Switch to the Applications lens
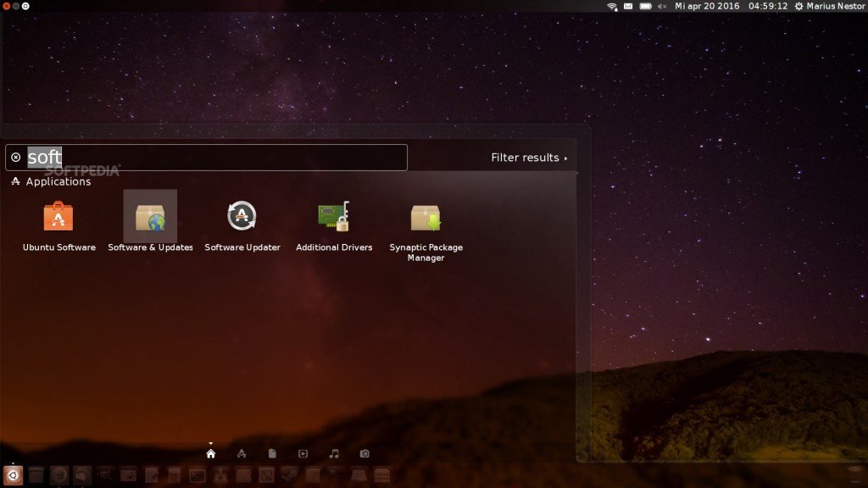 click(242, 453)
